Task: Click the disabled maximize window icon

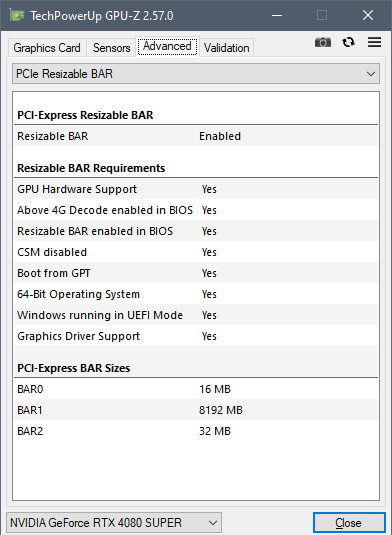Action: point(322,15)
